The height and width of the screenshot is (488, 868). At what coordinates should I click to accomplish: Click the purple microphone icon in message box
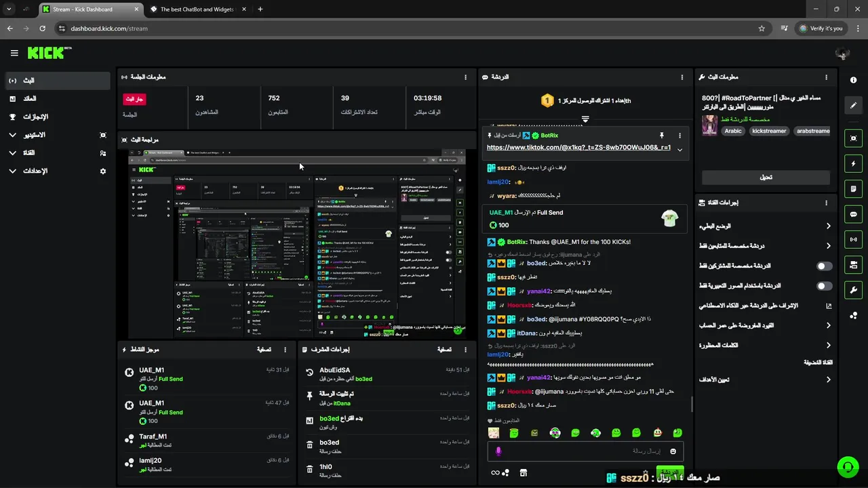498,451
